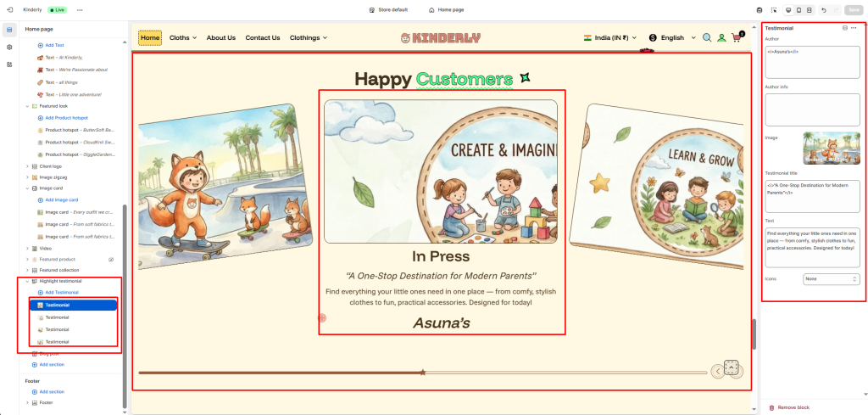Screen dimensions: 868x415
Task: Toggle visibility of Featured product section
Action: tap(111, 259)
